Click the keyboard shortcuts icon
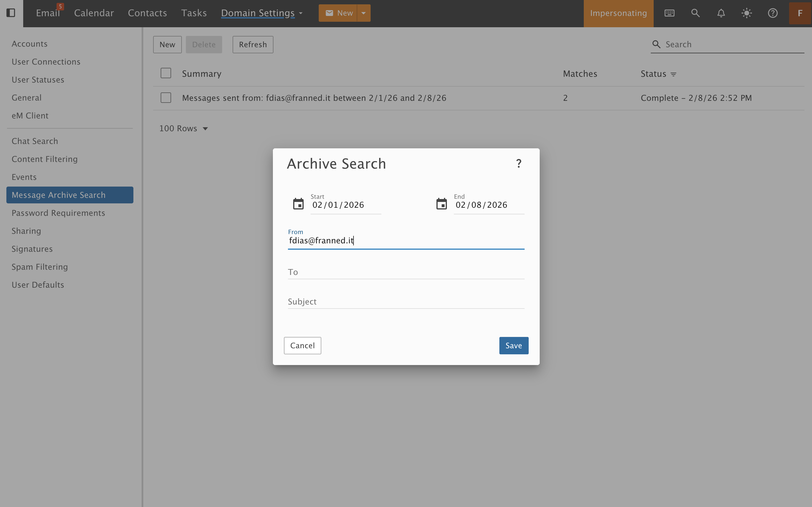This screenshot has width=812, height=507. pos(669,13)
